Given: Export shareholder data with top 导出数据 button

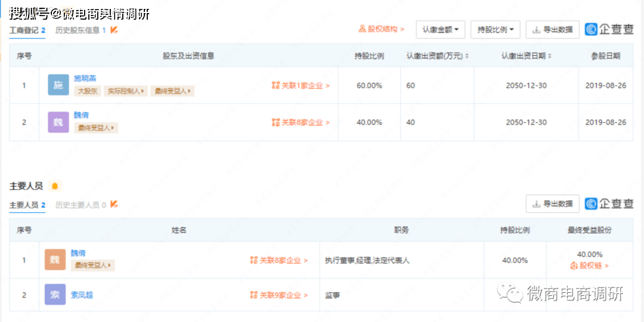Looking at the screenshot, I should tap(552, 29).
